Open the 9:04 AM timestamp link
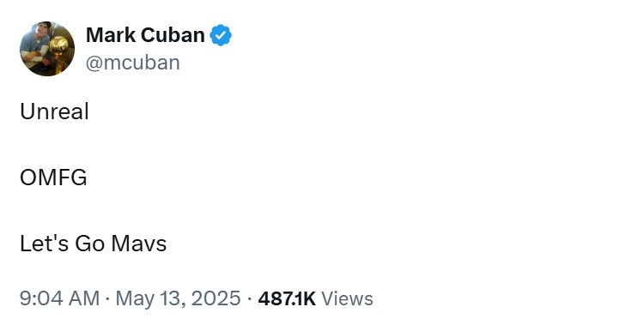The width and height of the screenshot is (644, 325). coord(59,298)
